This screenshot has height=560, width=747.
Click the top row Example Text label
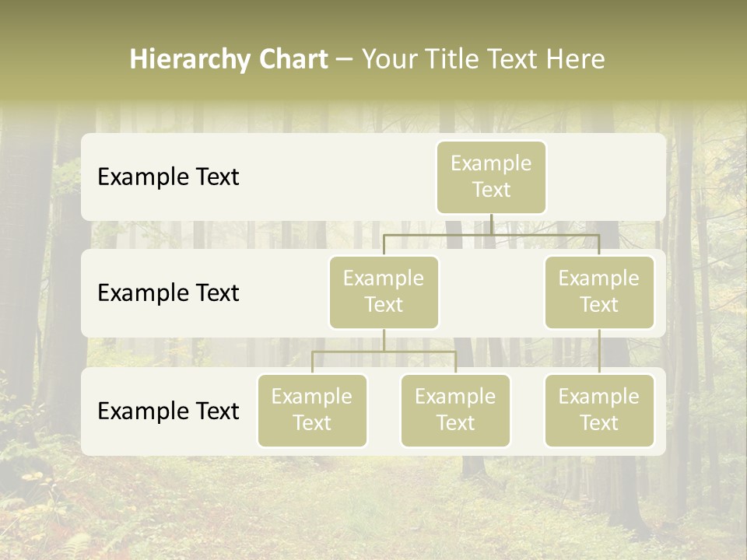coord(167,177)
